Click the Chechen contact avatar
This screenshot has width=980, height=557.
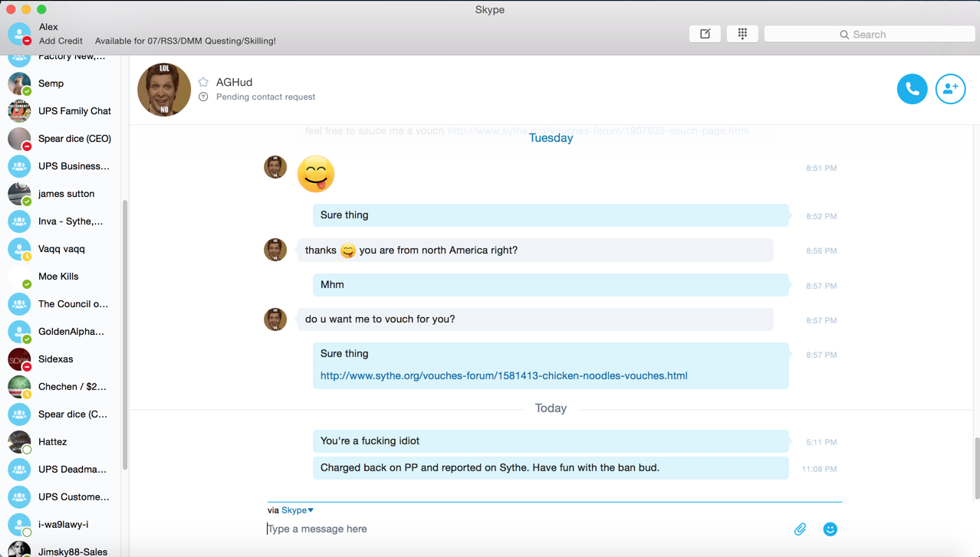[x=19, y=387]
